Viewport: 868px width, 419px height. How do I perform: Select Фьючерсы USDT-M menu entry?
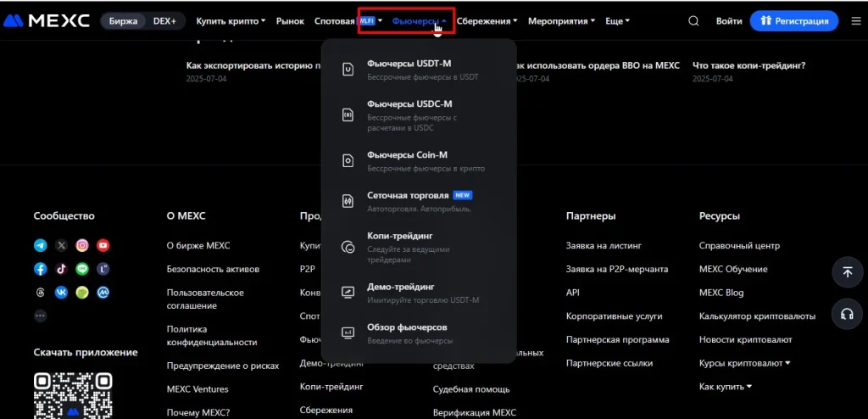pos(419,70)
